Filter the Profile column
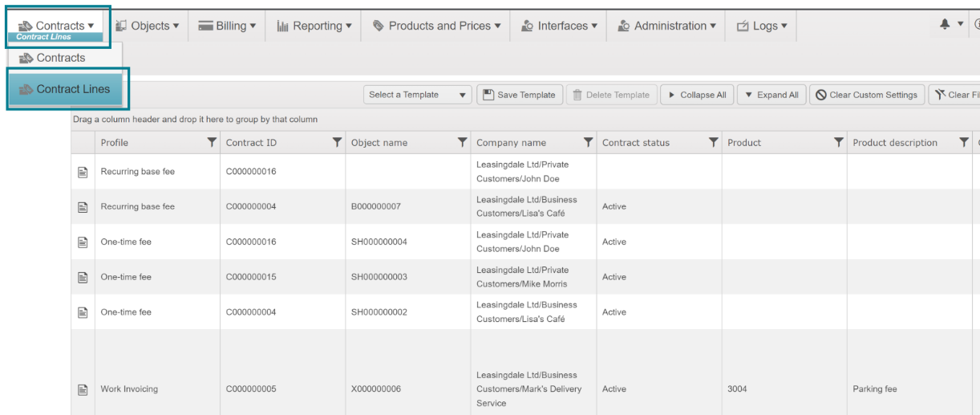The image size is (980, 415). tap(212, 143)
